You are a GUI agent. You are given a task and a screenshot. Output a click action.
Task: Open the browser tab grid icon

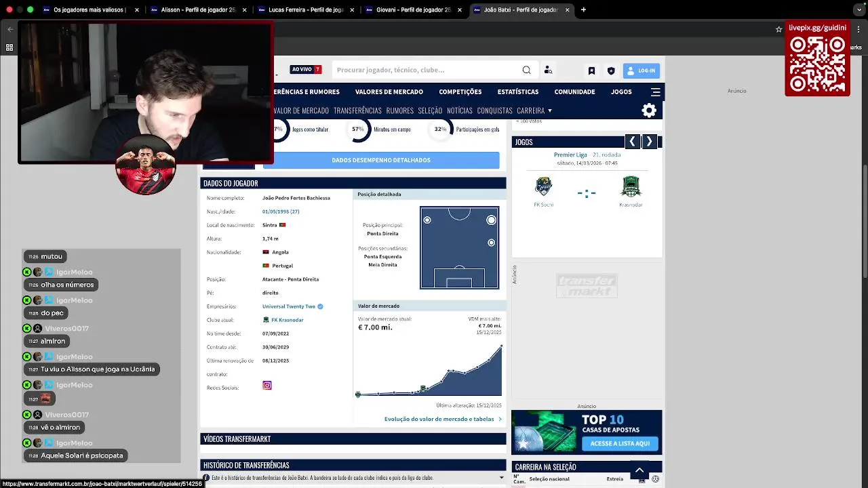(x=9, y=47)
